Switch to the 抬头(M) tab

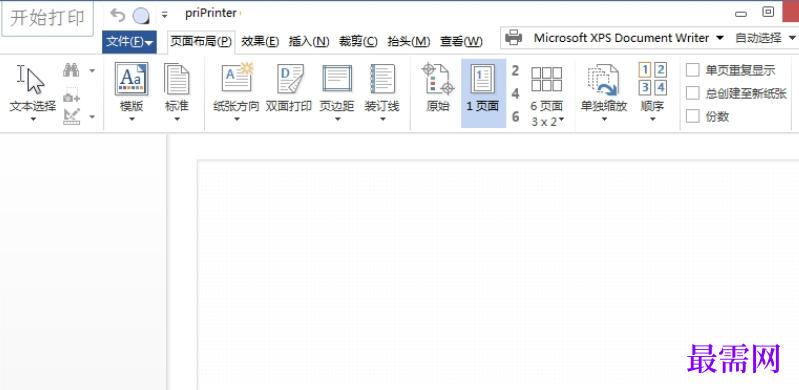(x=409, y=42)
